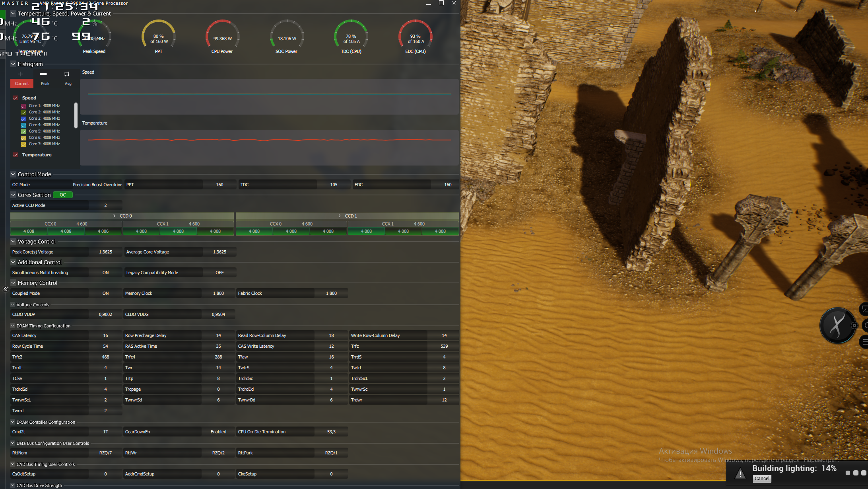Collapse Temperature, Speed, Power & Current section
The height and width of the screenshot is (489, 868).
click(13, 14)
